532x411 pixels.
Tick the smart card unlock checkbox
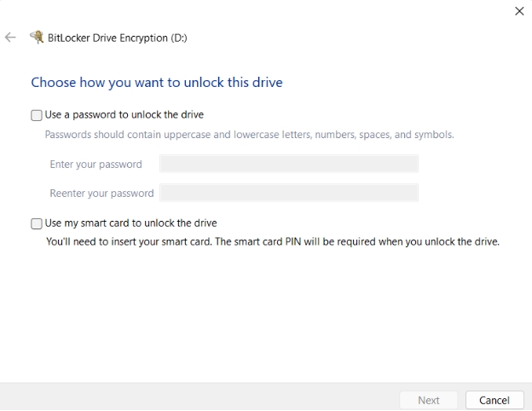(37, 224)
